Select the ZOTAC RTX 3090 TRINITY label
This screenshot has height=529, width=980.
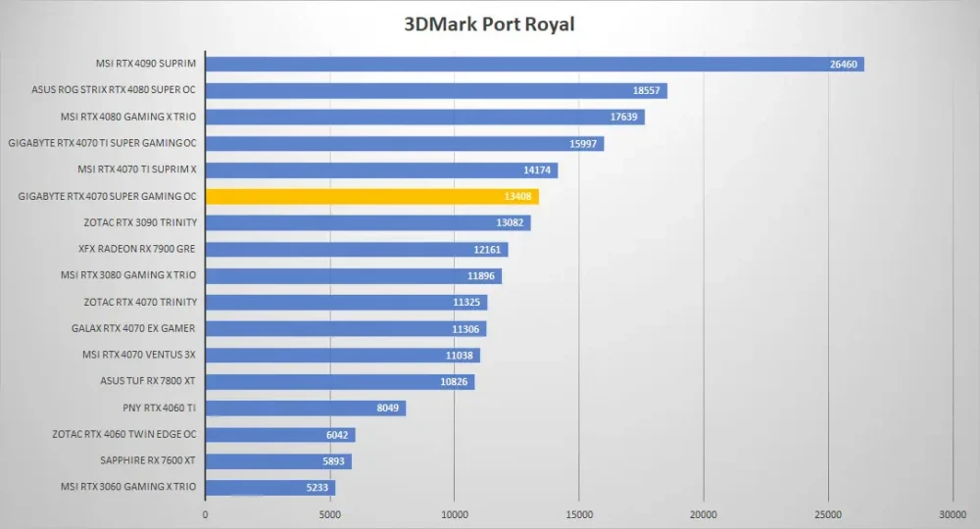140,222
